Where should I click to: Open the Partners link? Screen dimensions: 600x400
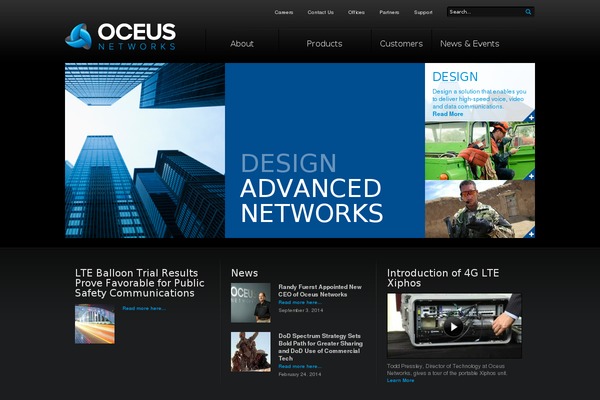click(389, 12)
